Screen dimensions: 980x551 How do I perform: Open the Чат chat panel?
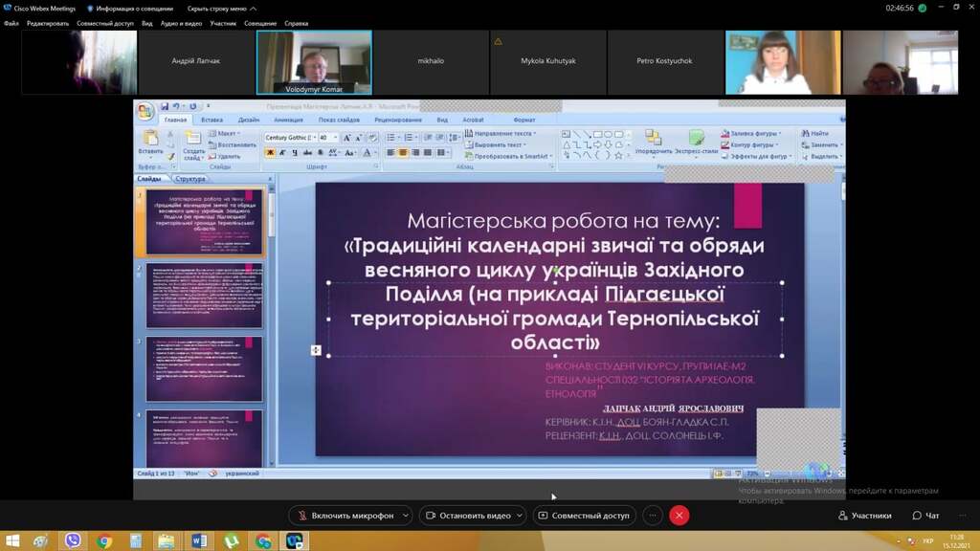tap(925, 516)
